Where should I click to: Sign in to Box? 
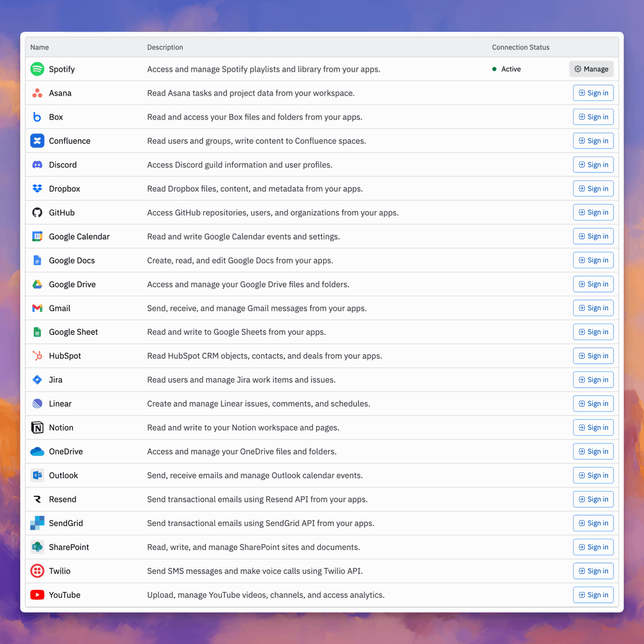point(593,117)
